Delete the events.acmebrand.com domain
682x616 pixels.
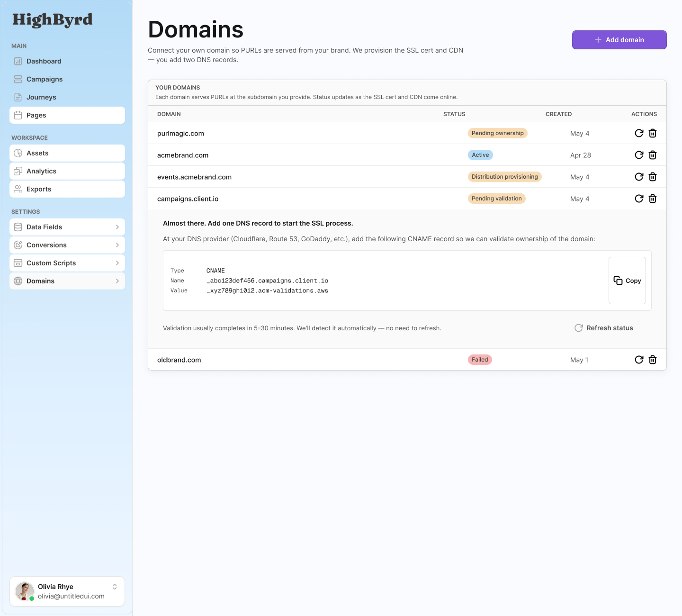click(653, 177)
